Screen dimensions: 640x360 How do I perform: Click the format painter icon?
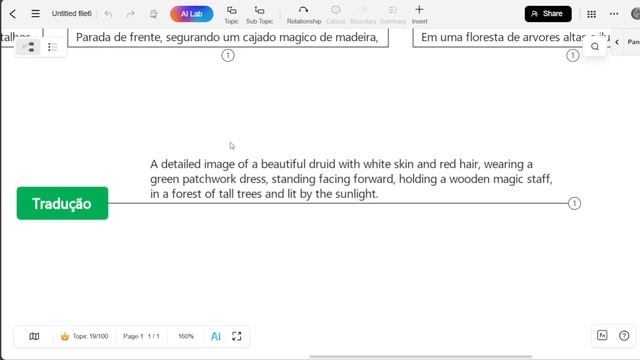[153, 14]
